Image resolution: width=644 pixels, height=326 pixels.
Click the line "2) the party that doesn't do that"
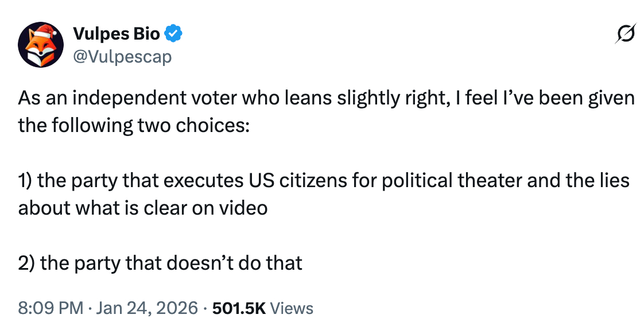(x=160, y=263)
